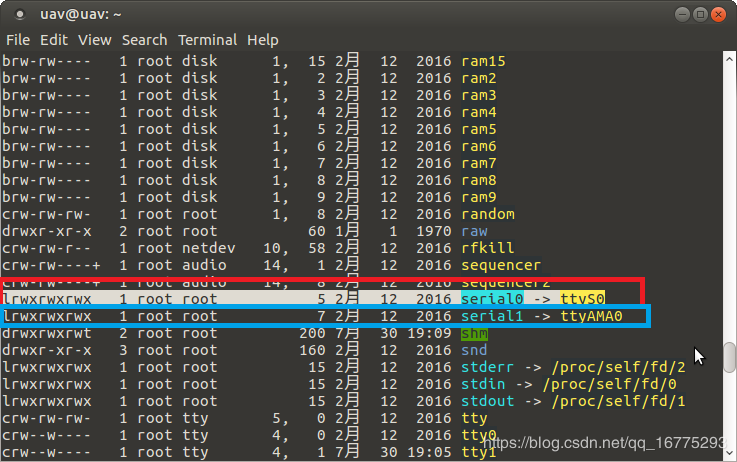
Task: Click the netdev group on rfkill row
Action: 209,248
